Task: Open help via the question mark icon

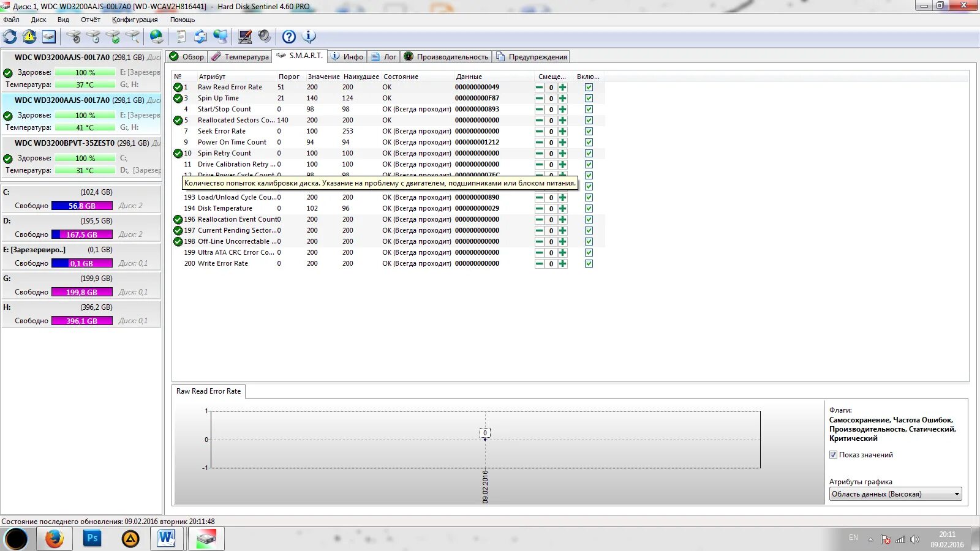Action: [x=289, y=37]
